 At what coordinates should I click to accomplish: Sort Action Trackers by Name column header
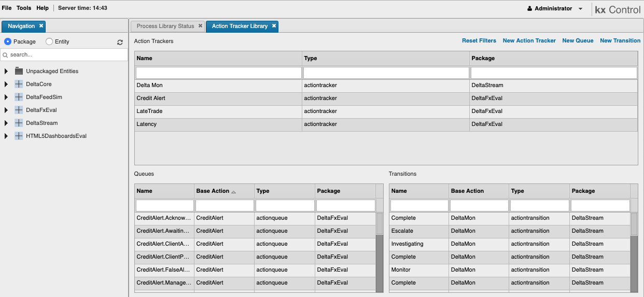(218, 59)
